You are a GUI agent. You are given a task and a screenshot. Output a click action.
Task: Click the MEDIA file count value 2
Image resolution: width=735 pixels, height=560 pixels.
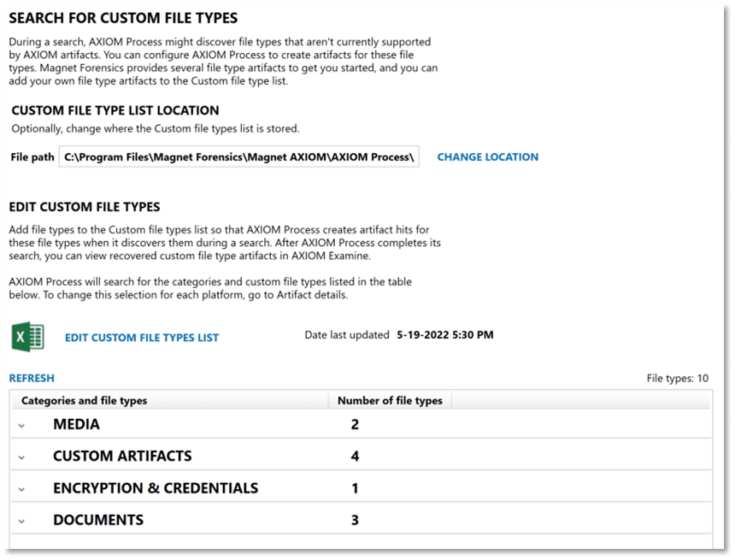(354, 424)
